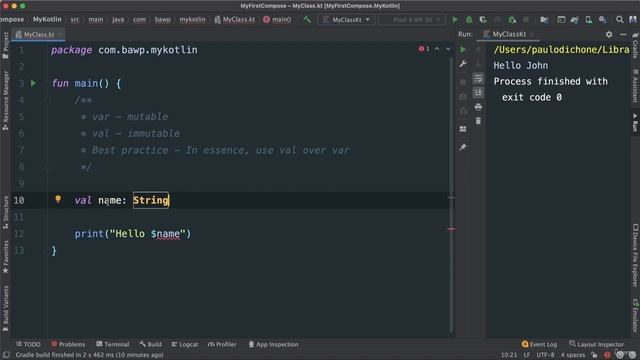Viewport: 640px width, 360px height.
Task: Click the wrench settings icon in the Run panel
Action: (x=463, y=64)
